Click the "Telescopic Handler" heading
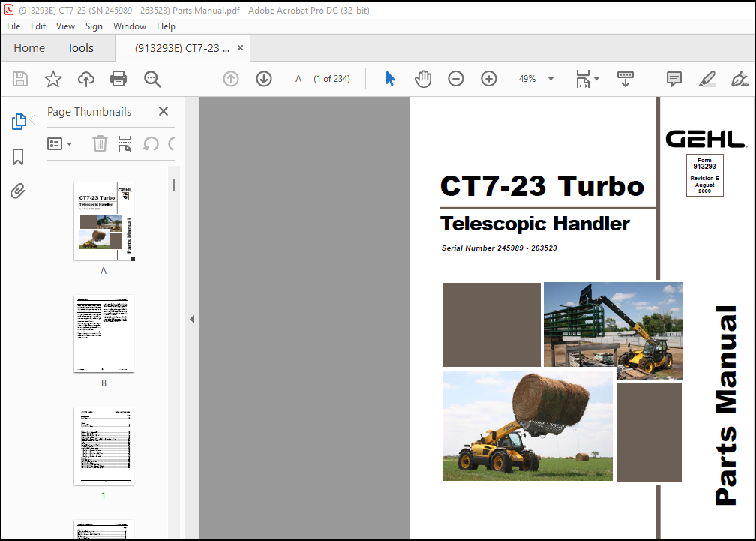This screenshot has width=756, height=541. point(535,224)
